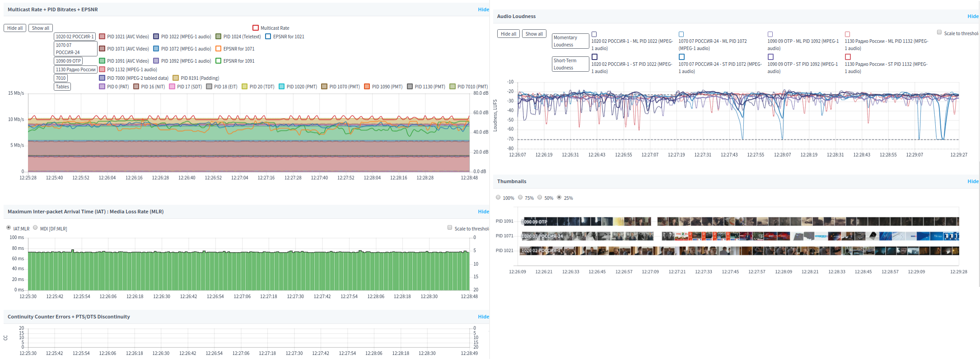Toggle EPSNR for 1071 legend swatch
Screen dimensions: 980x364
219,49
